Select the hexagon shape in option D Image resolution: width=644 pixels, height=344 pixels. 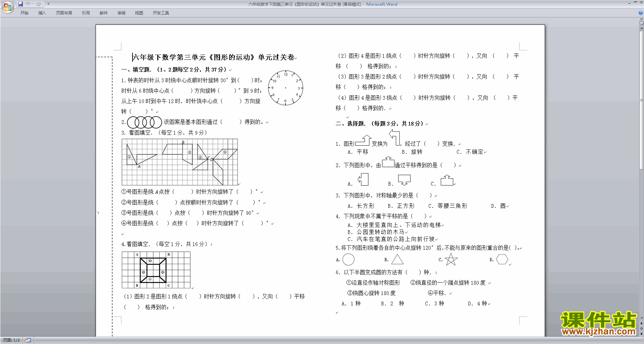(x=502, y=259)
